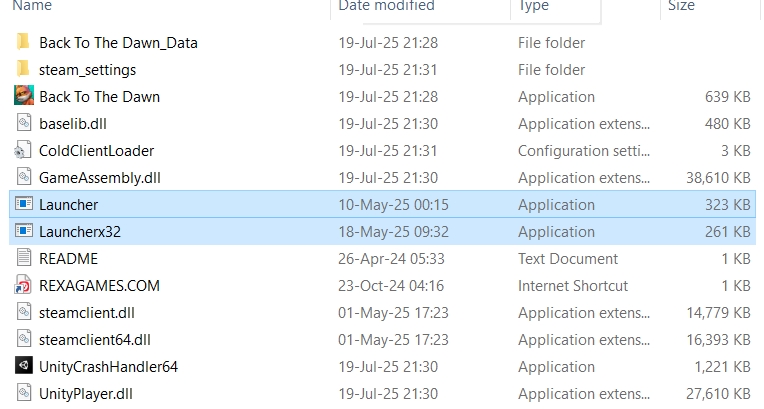
Task: Click the 16,393 KB size of steamclient64.dll
Action: point(718,340)
